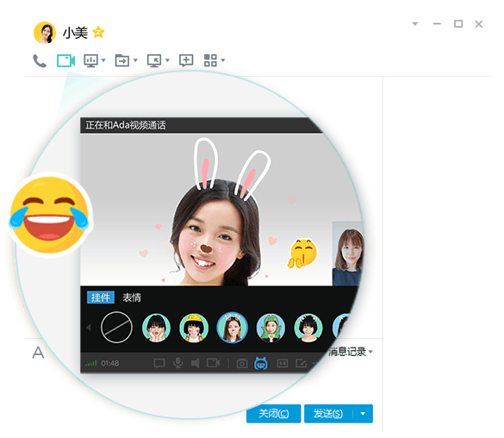504x438 pixels.
Task: Open the dropdown arrow beside the send file icon
Action: coord(135,60)
